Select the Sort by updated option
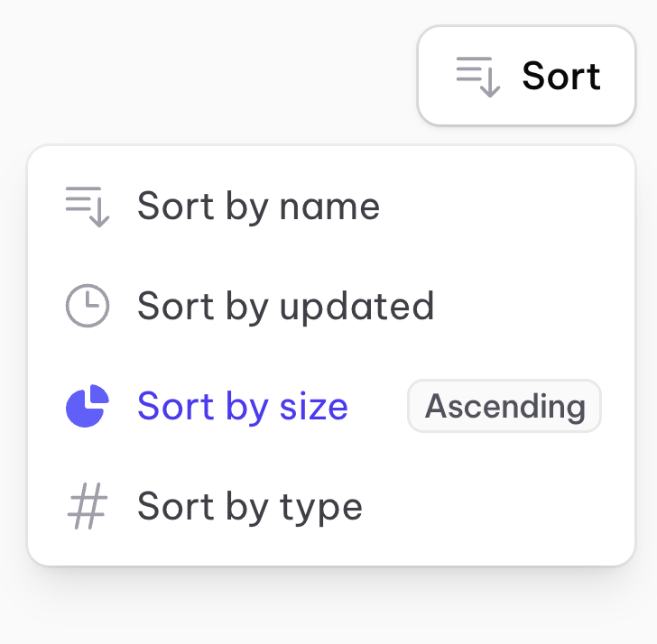 [285, 307]
